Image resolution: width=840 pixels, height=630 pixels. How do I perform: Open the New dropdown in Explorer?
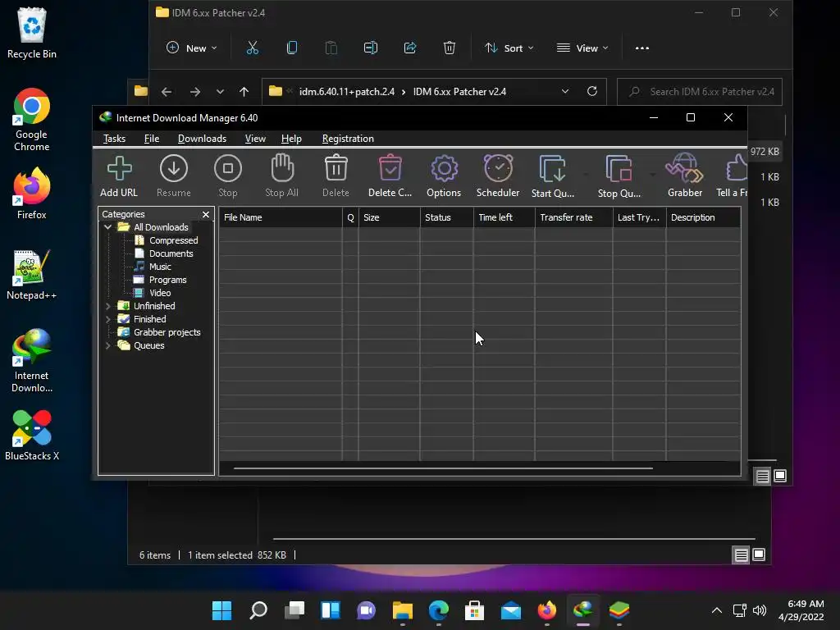[192, 48]
